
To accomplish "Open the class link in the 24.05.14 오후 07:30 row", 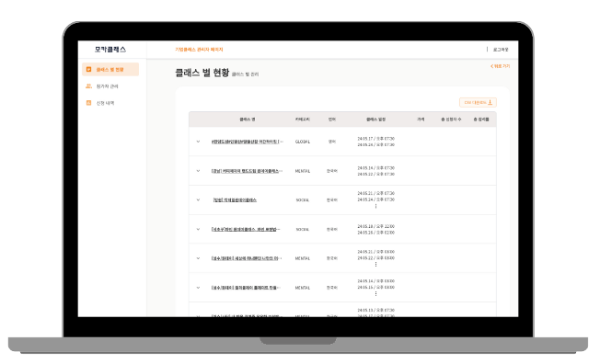I will pyautogui.click(x=247, y=171).
